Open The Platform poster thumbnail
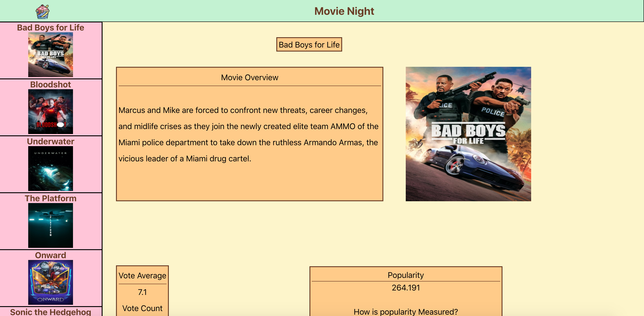The image size is (644, 316). 51,225
